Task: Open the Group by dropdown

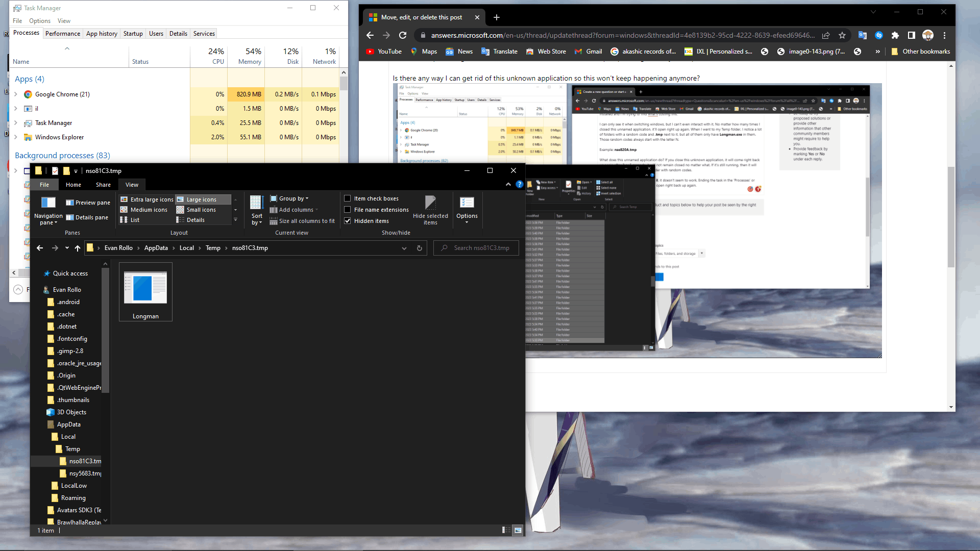Action: tap(289, 198)
